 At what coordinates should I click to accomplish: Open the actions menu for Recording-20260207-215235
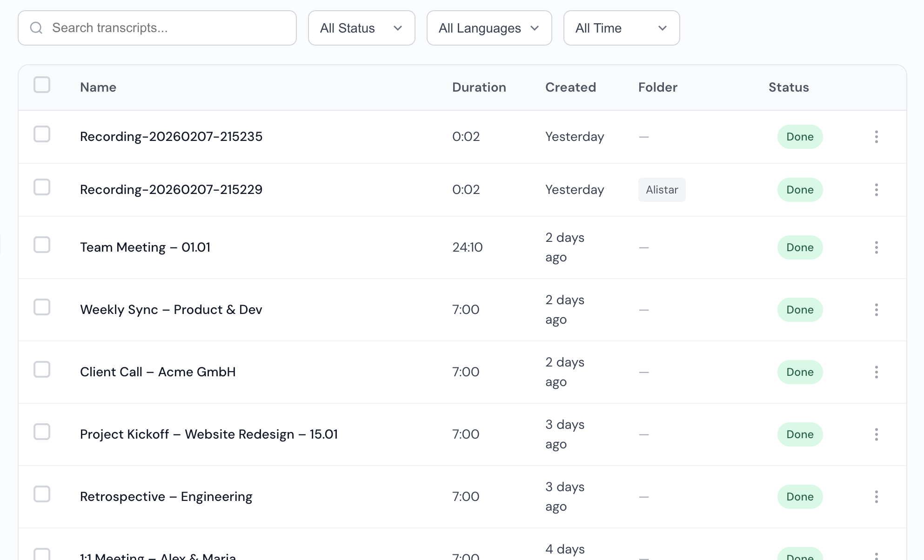click(877, 136)
